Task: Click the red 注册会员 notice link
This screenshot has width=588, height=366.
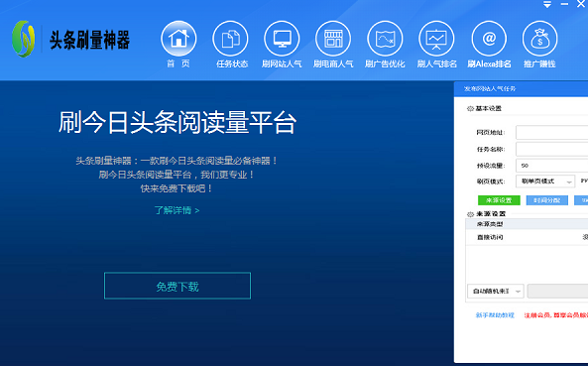Action: pyautogui.click(x=555, y=315)
